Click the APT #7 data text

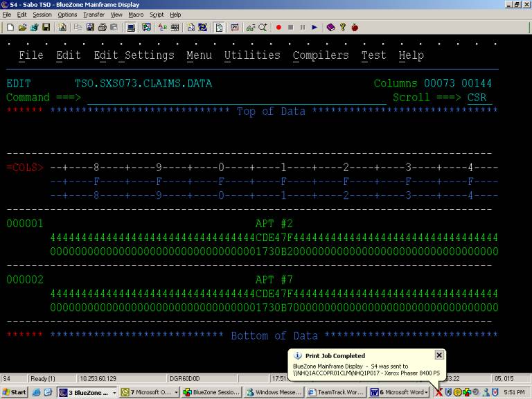pyautogui.click(x=274, y=280)
